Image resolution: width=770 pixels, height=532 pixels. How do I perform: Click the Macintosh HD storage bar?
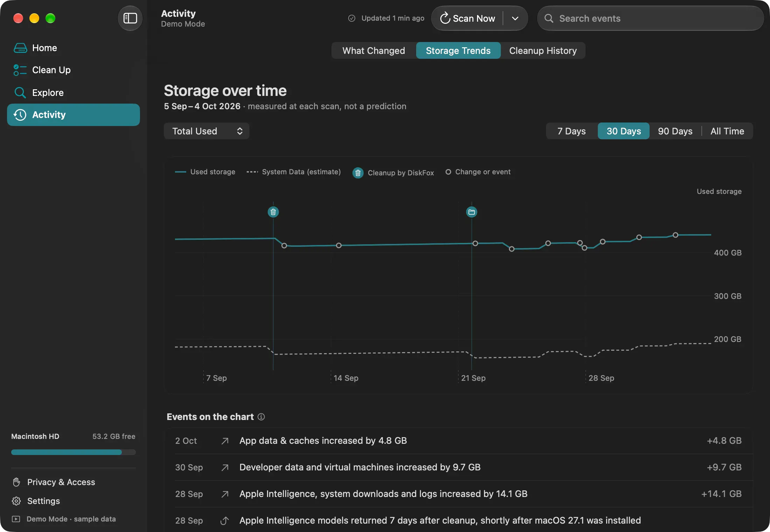(73, 452)
